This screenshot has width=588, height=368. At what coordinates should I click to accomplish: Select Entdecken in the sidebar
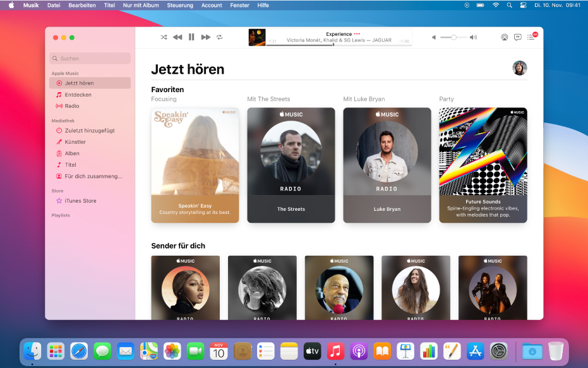point(75,94)
